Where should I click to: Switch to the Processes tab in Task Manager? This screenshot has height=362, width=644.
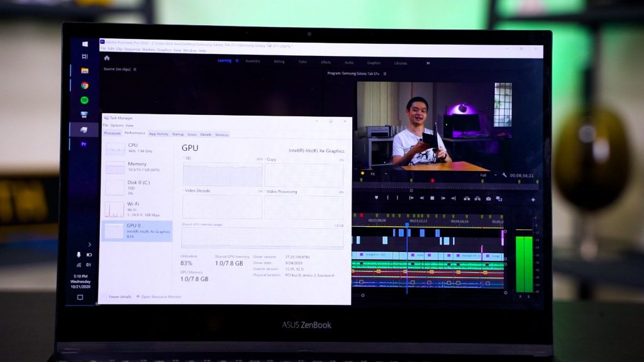point(112,133)
